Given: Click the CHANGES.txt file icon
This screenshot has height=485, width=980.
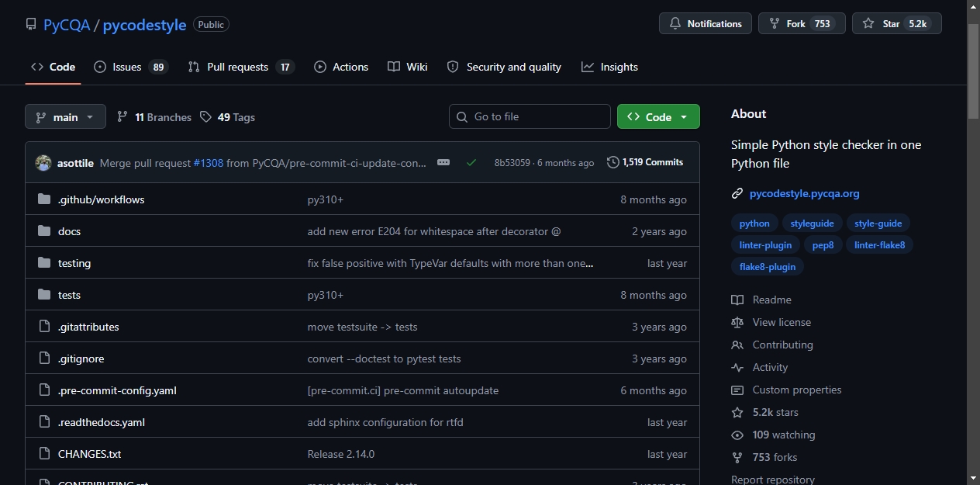Looking at the screenshot, I should point(44,454).
